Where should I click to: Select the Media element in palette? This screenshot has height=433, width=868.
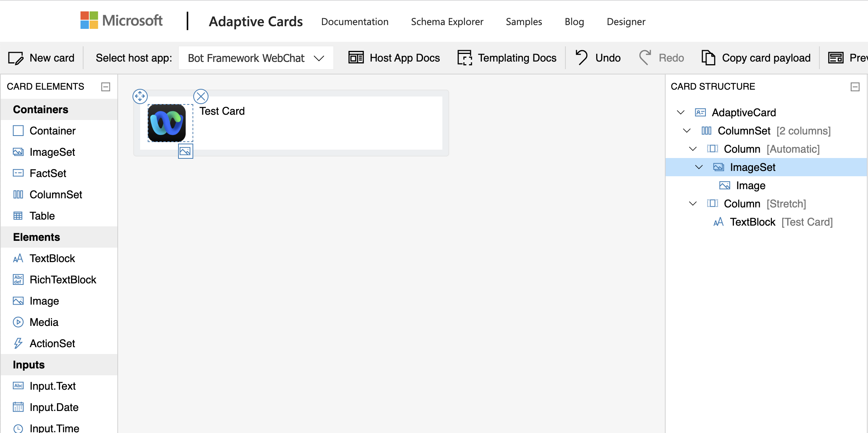44,322
